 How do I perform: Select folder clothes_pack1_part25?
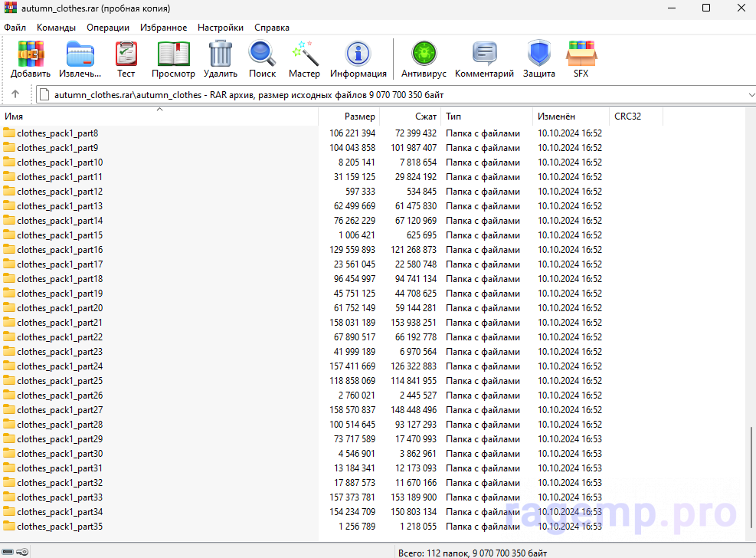(60, 380)
